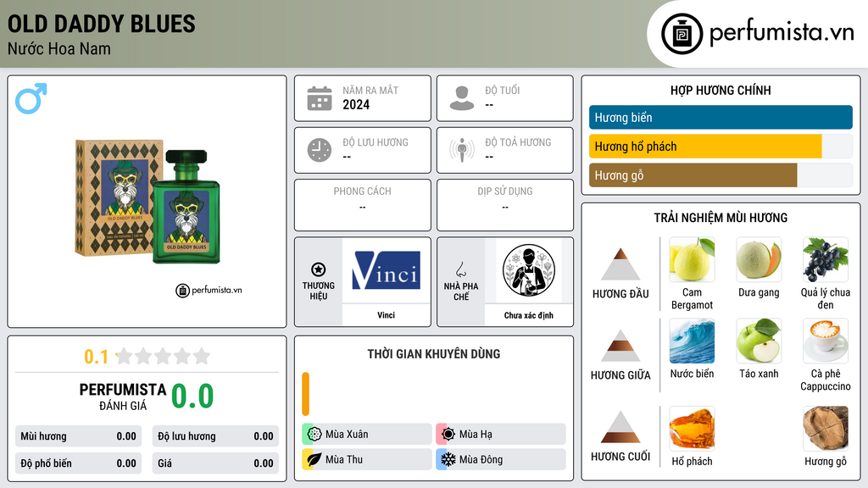Viewport: 868px width, 488px height.
Task: Click the orange recommended time bar
Action: 305,394
